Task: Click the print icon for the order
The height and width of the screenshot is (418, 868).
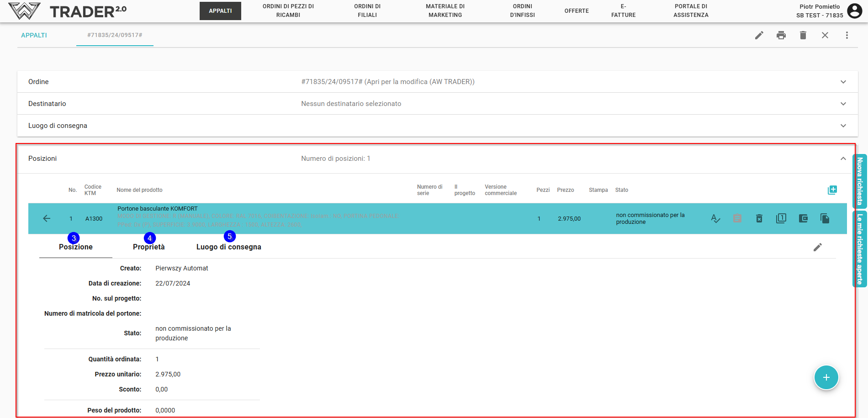Action: pyautogui.click(x=781, y=35)
